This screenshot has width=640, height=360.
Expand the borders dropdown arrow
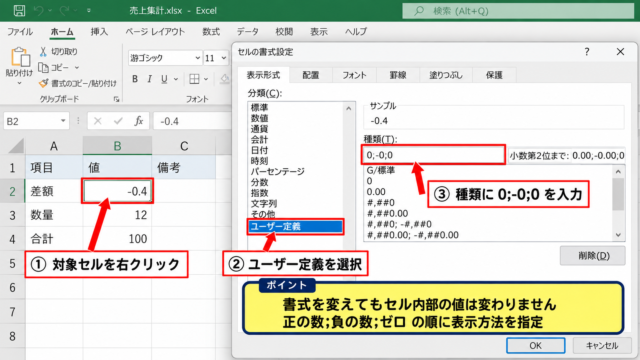pos(206,79)
